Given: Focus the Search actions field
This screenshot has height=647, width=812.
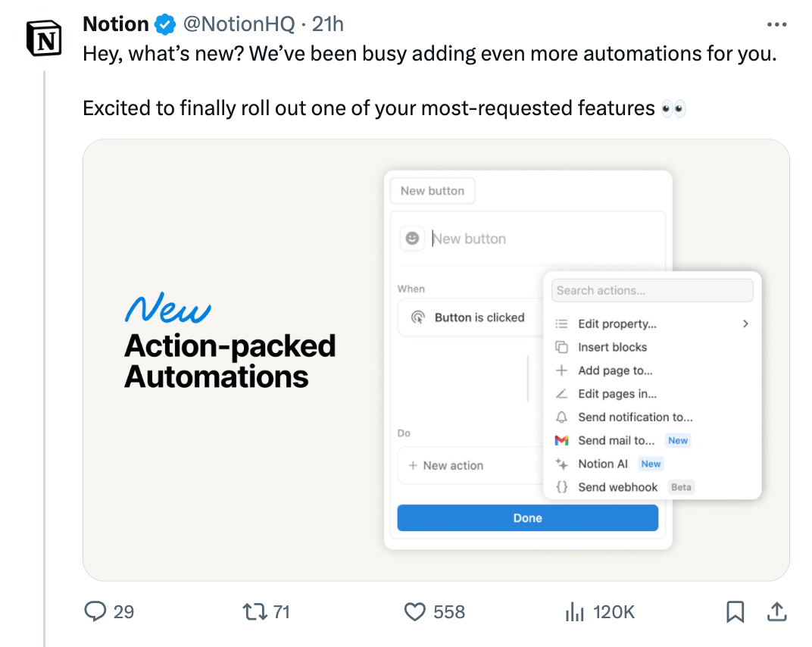Looking at the screenshot, I should point(652,291).
